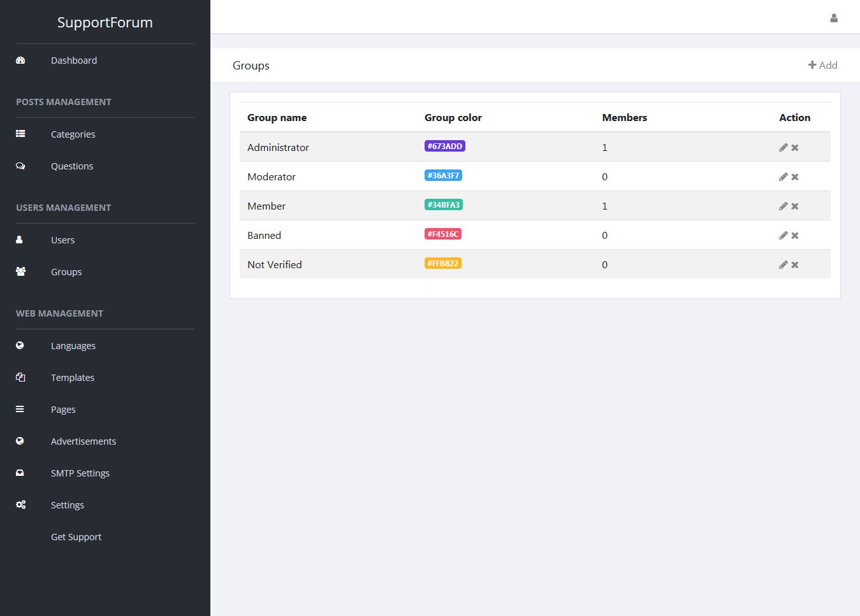Image resolution: width=860 pixels, height=616 pixels.
Task: Click the edit pencil for Administrator group
Action: 783,147
